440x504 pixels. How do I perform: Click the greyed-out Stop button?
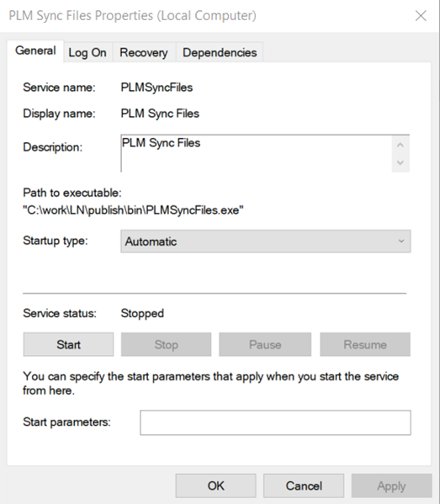[167, 345]
